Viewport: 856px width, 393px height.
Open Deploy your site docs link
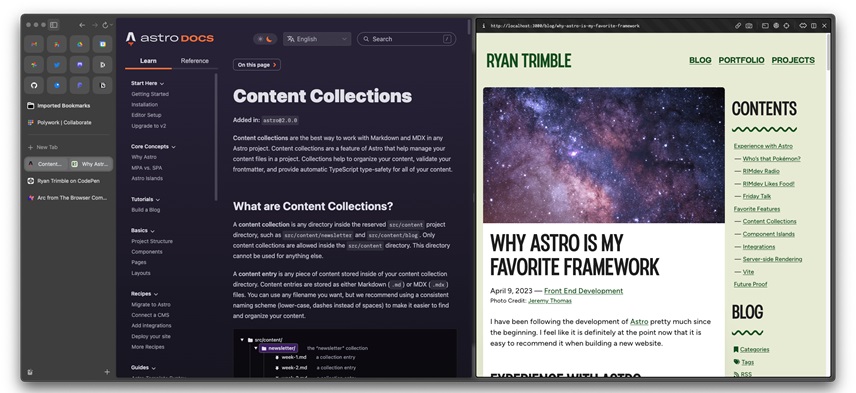pos(151,336)
